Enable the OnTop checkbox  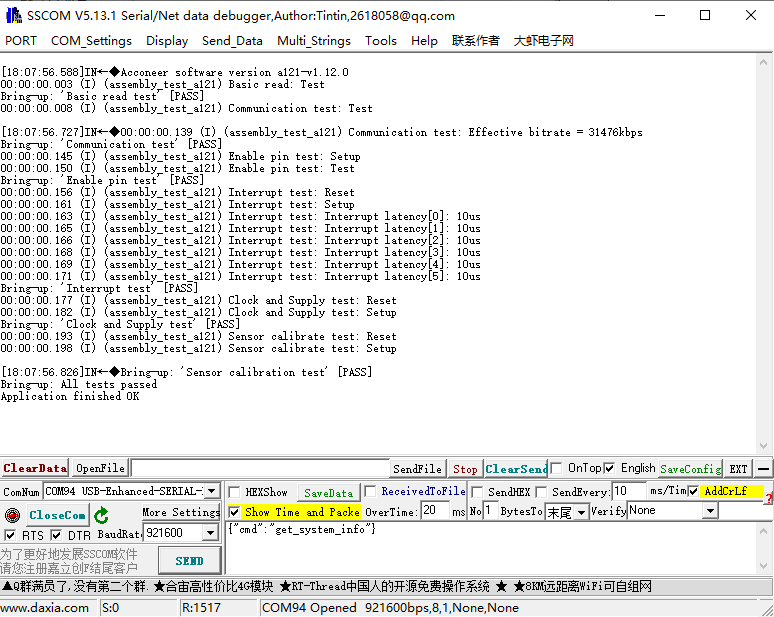coord(556,468)
